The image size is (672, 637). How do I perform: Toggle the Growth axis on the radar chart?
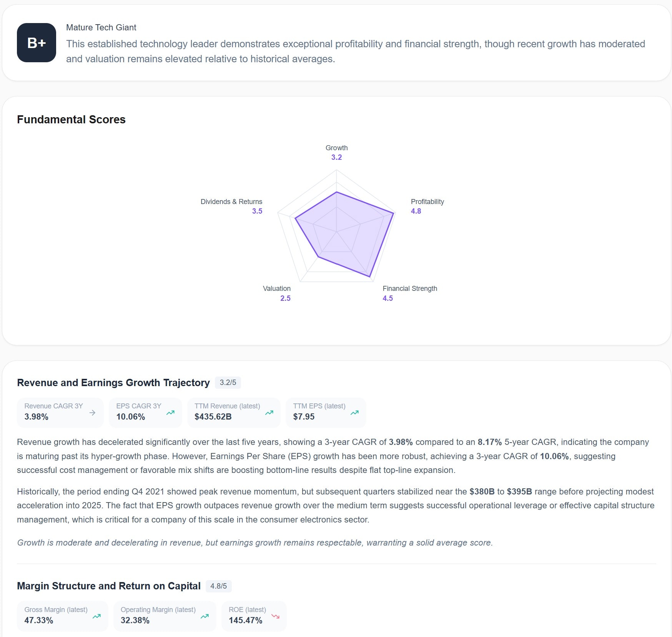[336, 152]
